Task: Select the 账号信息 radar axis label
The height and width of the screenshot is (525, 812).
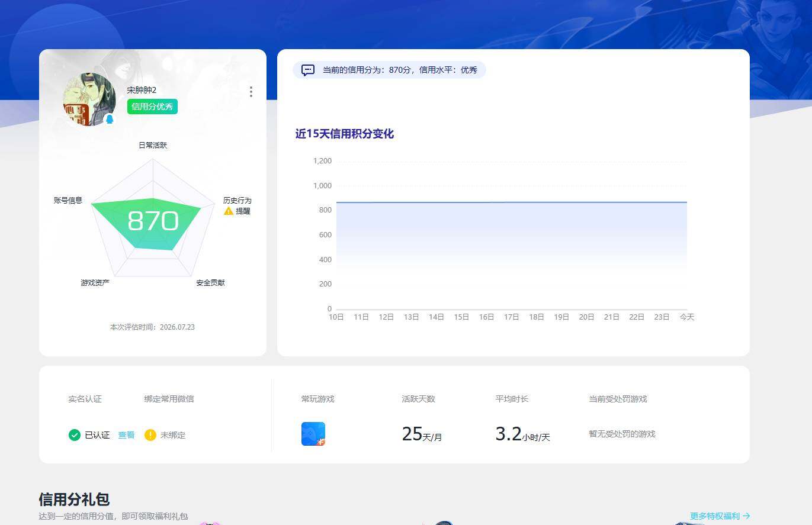Action: tap(68, 201)
